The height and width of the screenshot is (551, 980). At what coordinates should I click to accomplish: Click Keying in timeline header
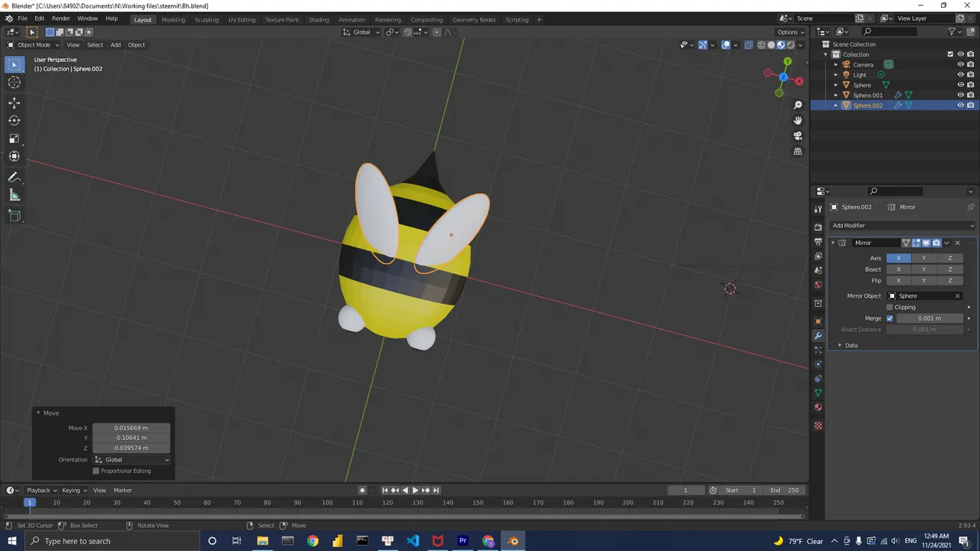(x=73, y=491)
